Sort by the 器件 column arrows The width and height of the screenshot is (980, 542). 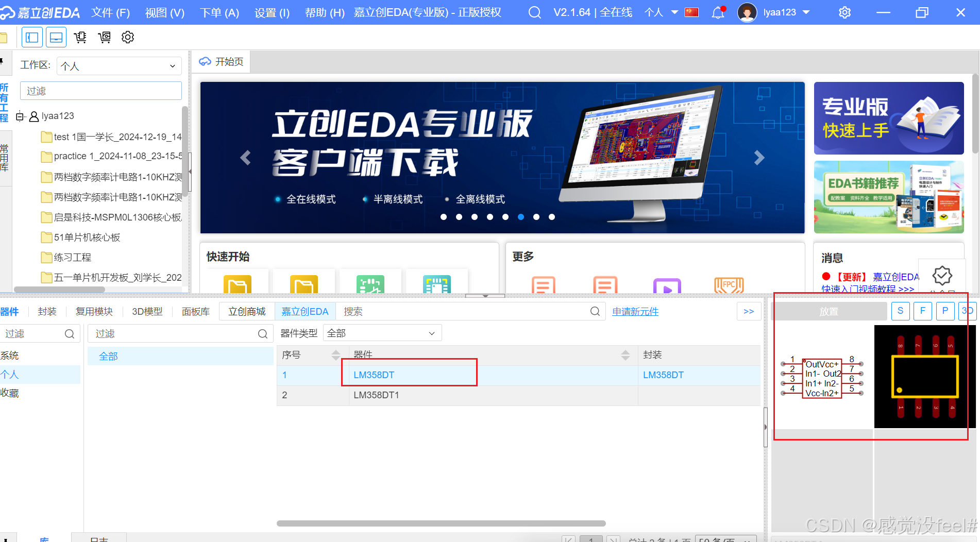tap(626, 355)
